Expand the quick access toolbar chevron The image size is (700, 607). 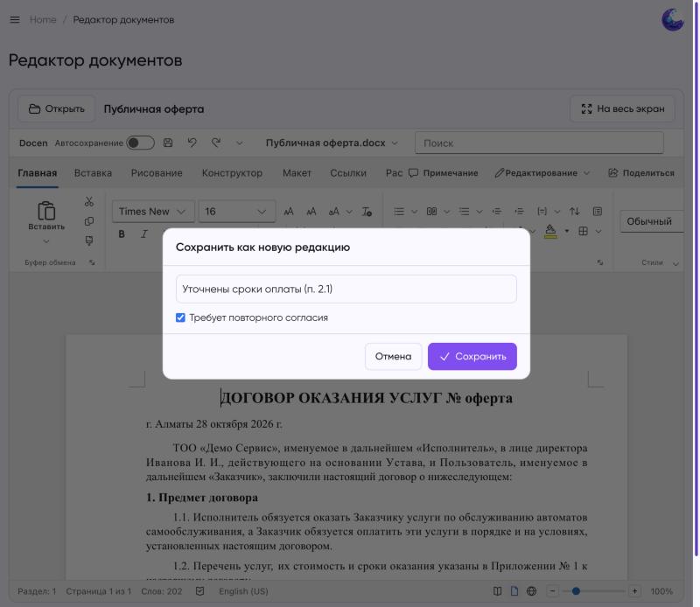click(240, 143)
